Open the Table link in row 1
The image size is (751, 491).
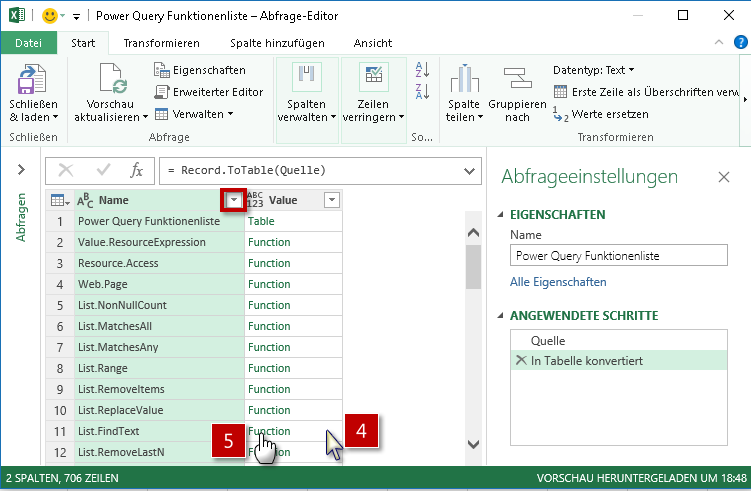[x=261, y=221]
